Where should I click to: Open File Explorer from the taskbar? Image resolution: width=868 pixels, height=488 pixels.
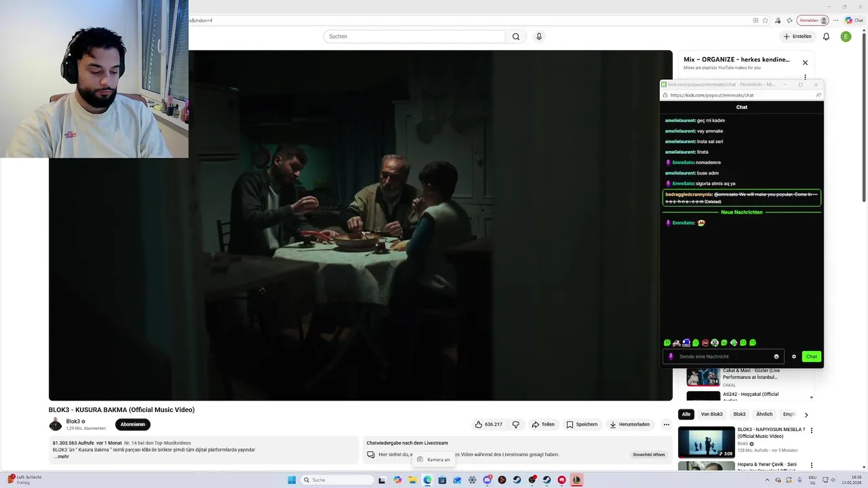pyautogui.click(x=412, y=480)
